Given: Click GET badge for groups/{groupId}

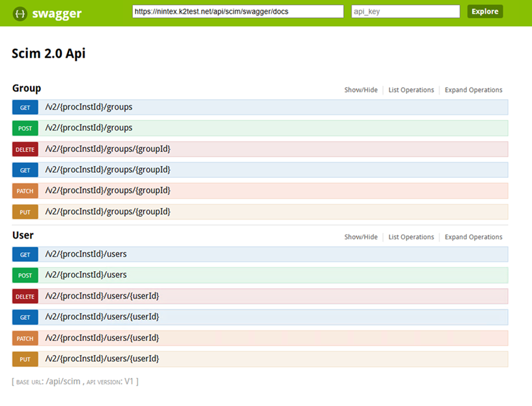Looking at the screenshot, I should pyautogui.click(x=25, y=170).
